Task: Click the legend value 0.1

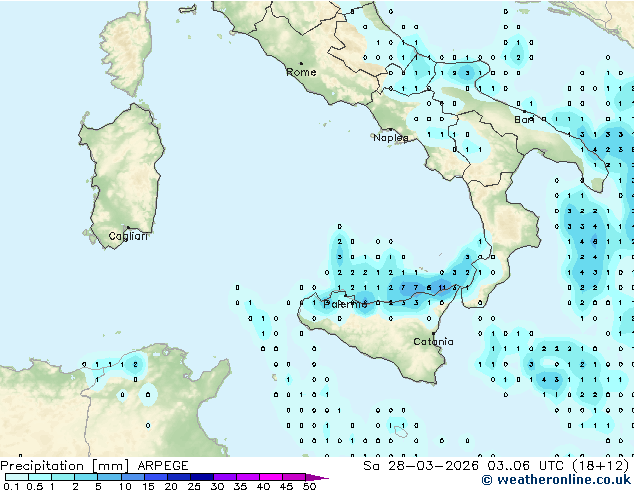Action: (12, 486)
